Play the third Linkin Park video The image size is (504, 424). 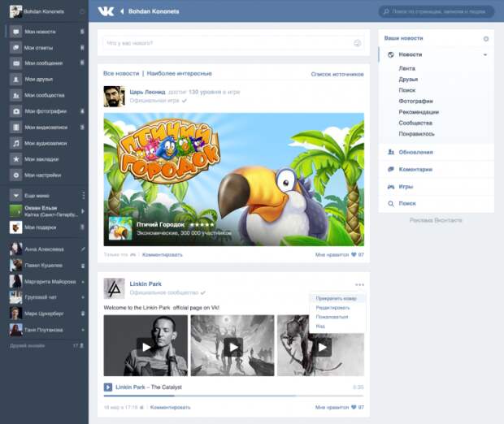[323, 347]
